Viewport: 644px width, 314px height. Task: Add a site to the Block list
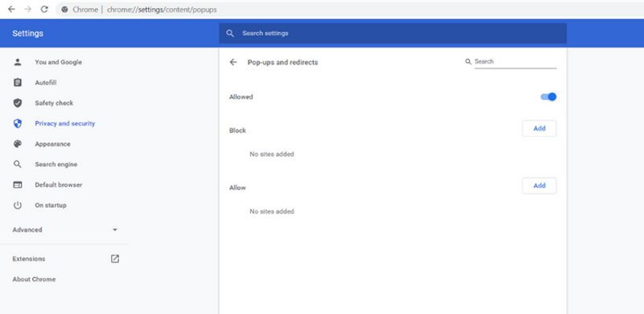(539, 129)
